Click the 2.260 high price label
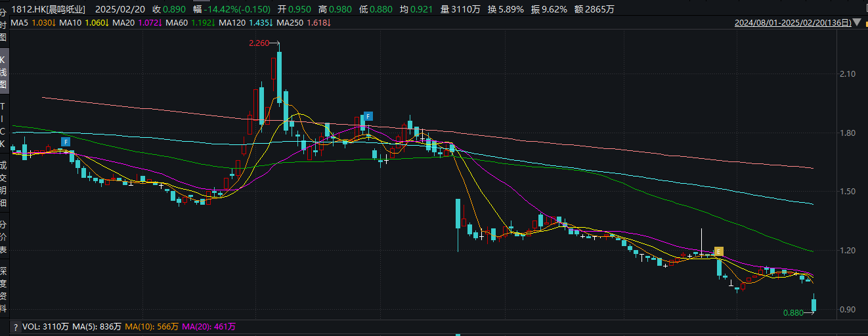This screenshot has height=336, width=868. point(259,43)
